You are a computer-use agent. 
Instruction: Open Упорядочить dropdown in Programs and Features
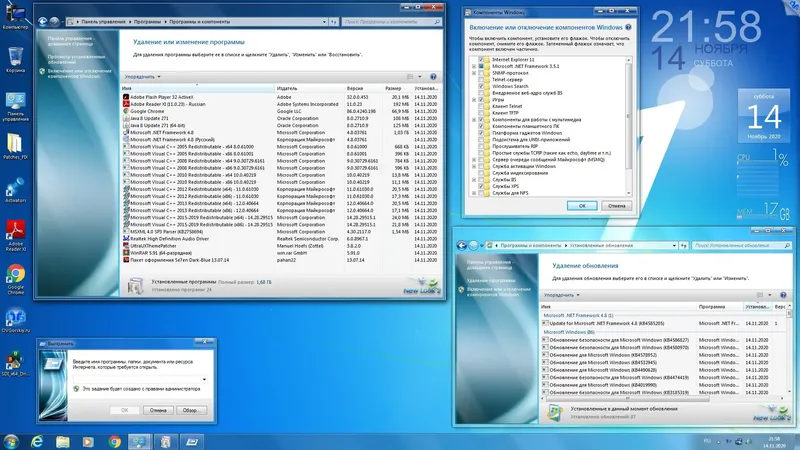pyautogui.click(x=142, y=77)
